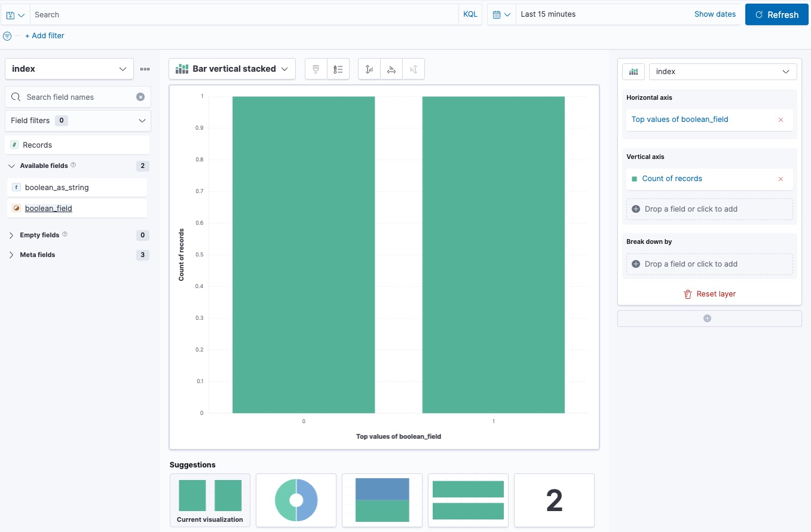Click Reset layer button
This screenshot has height=532, width=811.
coord(709,294)
